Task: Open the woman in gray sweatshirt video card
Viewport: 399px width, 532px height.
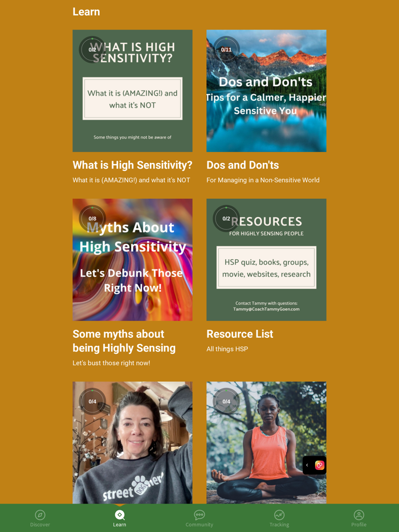Action: (x=132, y=443)
